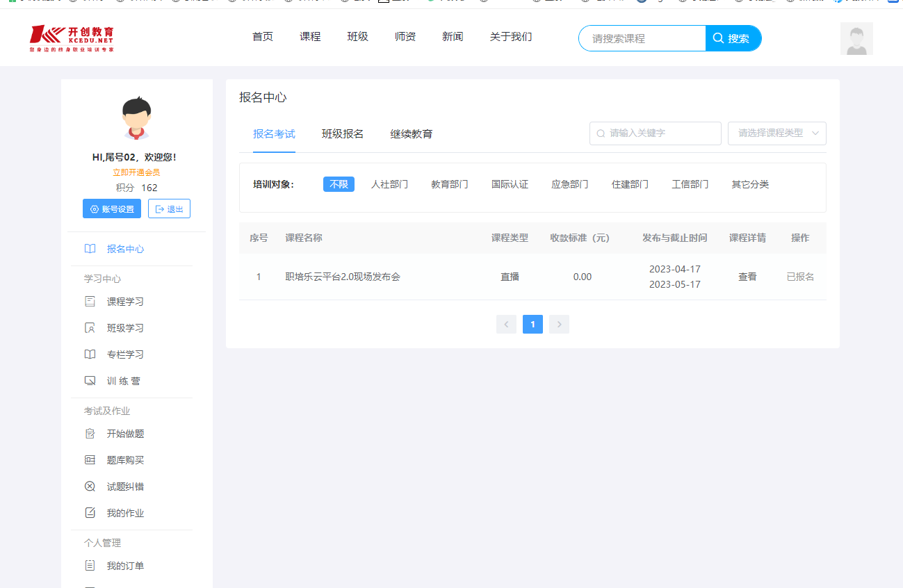Open 课程 in the top navigation
Image resolution: width=903 pixels, height=588 pixels.
point(310,37)
